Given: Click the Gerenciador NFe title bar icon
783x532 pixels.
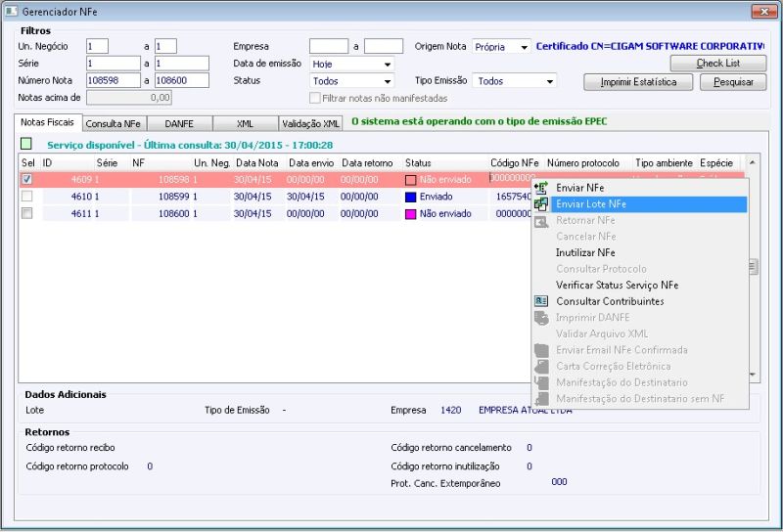Looking at the screenshot, I should [x=11, y=11].
